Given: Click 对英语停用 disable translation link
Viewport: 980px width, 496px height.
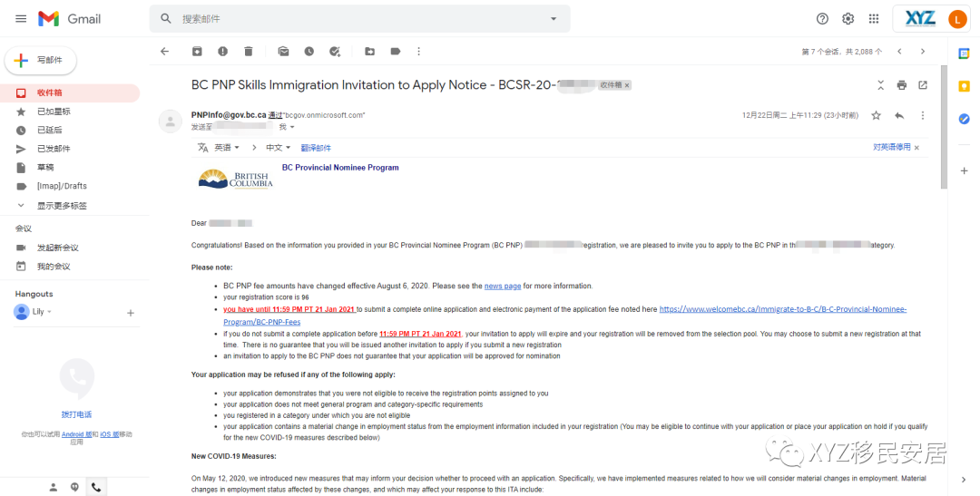Looking at the screenshot, I should [892, 148].
